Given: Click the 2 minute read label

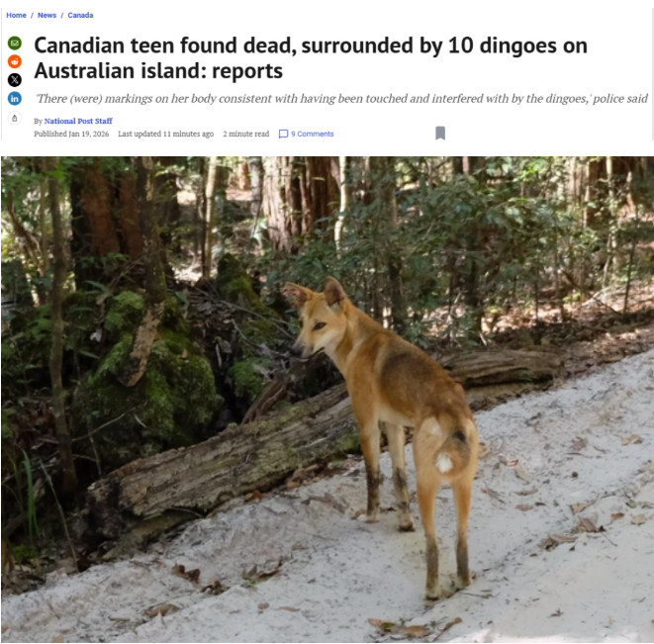Looking at the screenshot, I should click(246, 134).
